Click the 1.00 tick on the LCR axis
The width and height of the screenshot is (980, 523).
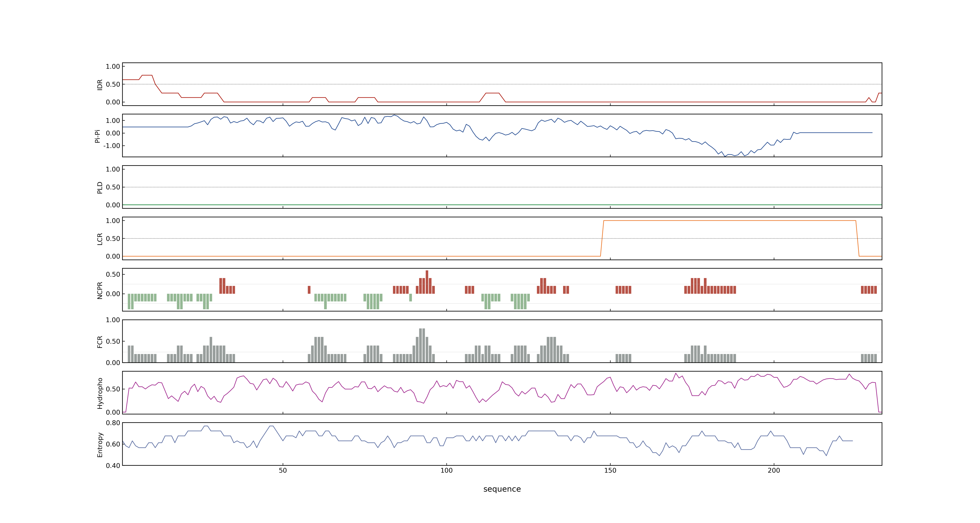tap(113, 221)
